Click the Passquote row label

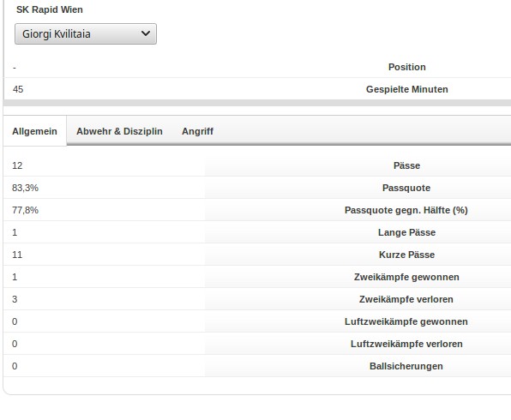406,188
